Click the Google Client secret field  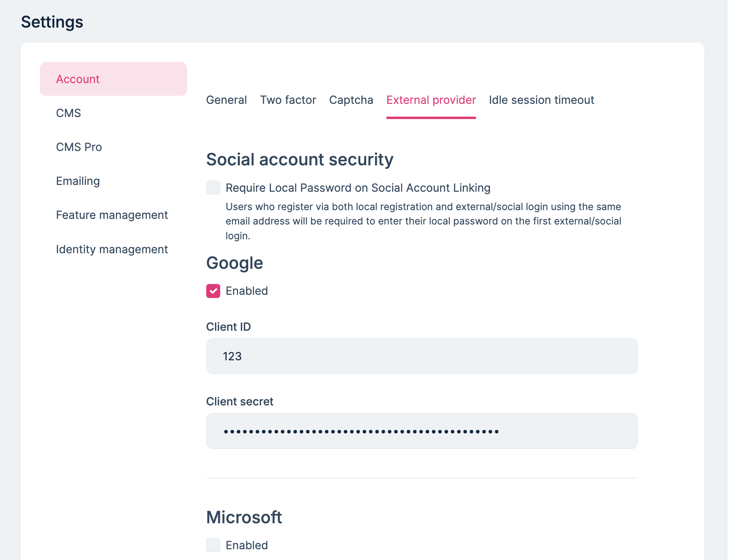(x=422, y=431)
